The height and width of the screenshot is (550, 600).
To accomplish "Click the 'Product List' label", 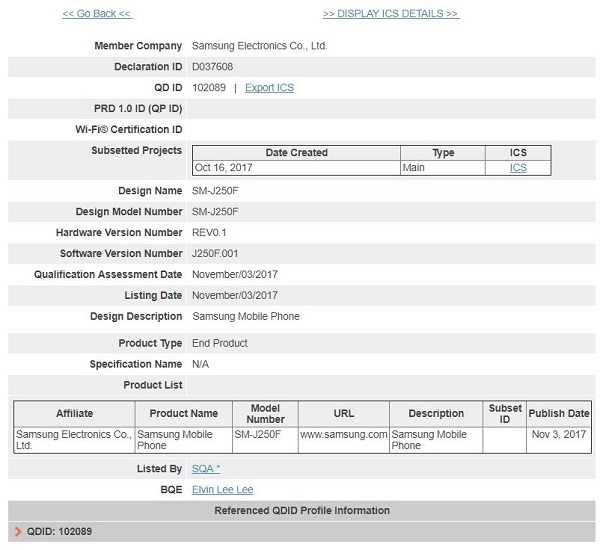I will click(153, 385).
